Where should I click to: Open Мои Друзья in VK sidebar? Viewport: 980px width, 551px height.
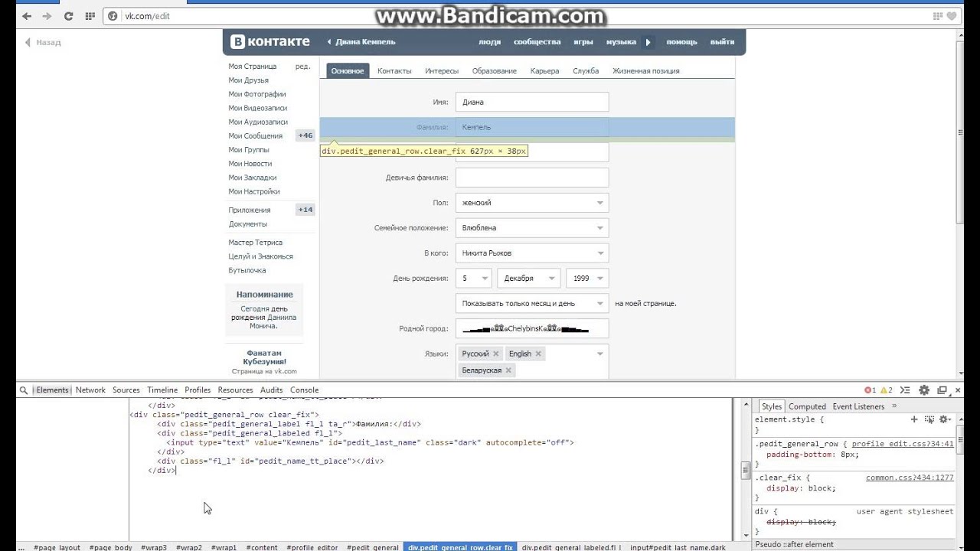coord(248,80)
